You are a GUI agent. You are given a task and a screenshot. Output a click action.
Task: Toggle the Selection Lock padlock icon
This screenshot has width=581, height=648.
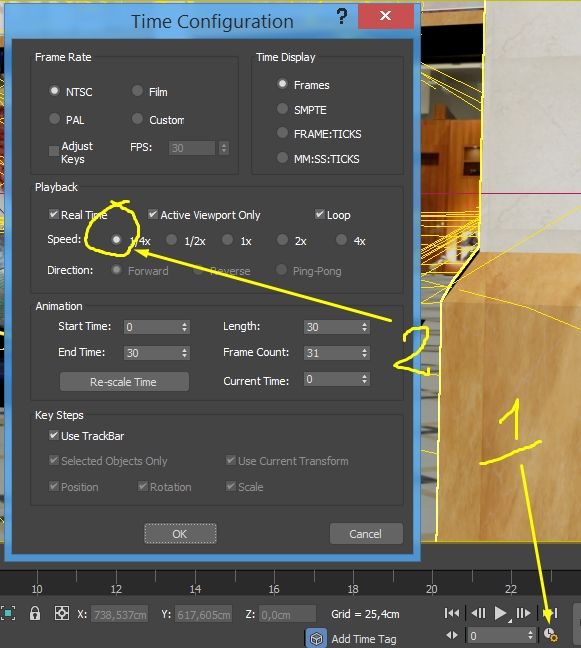[x=35, y=613]
